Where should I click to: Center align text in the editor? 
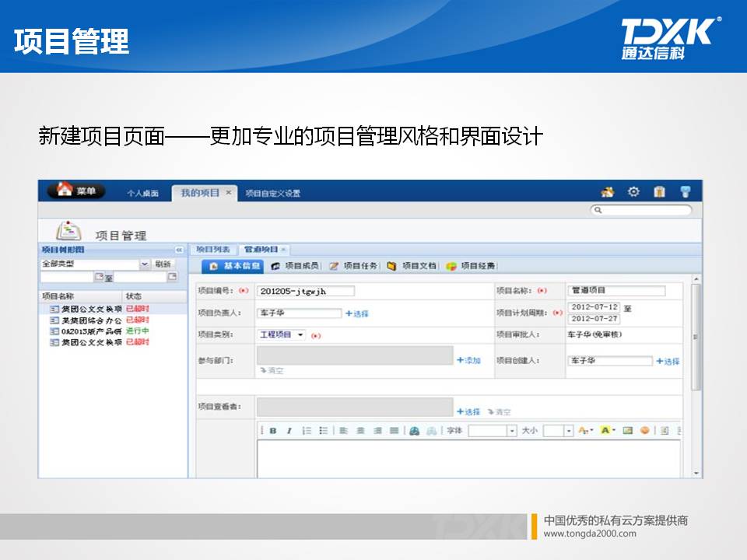(360, 430)
